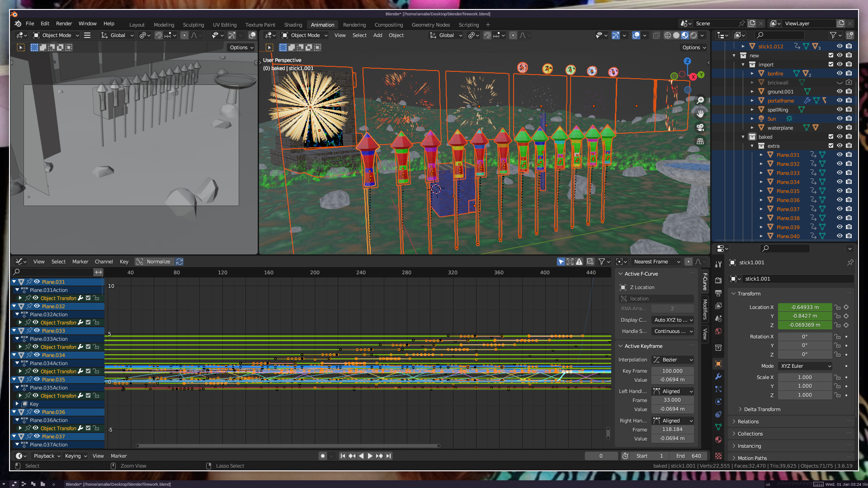
Task: Switch to orthographic grid view icon
Action: pos(700,141)
